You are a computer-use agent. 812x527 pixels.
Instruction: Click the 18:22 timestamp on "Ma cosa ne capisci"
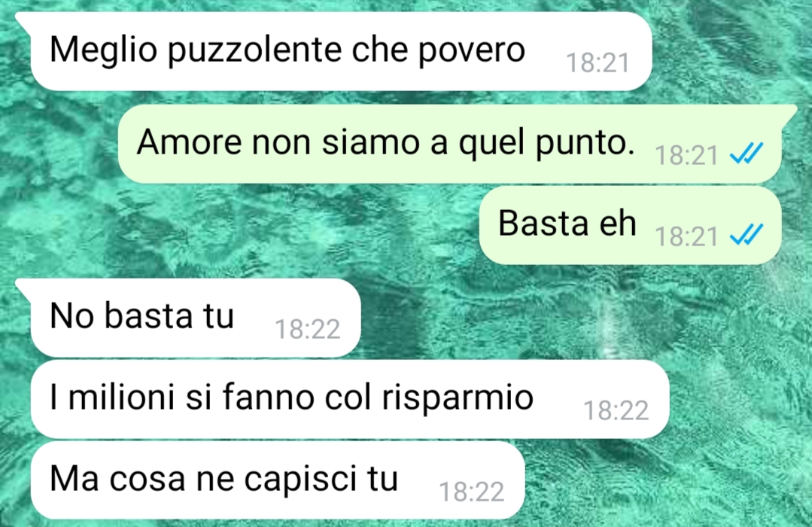point(471,492)
